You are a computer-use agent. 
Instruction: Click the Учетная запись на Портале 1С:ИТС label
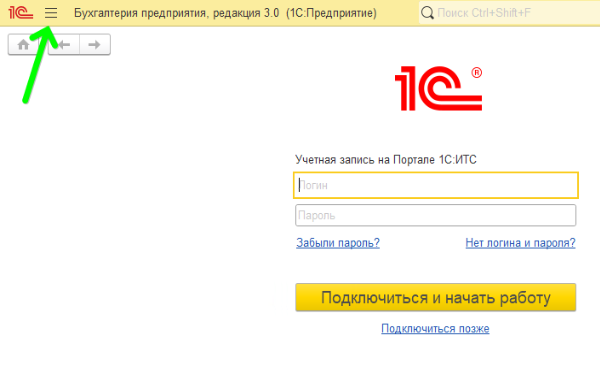click(386, 159)
